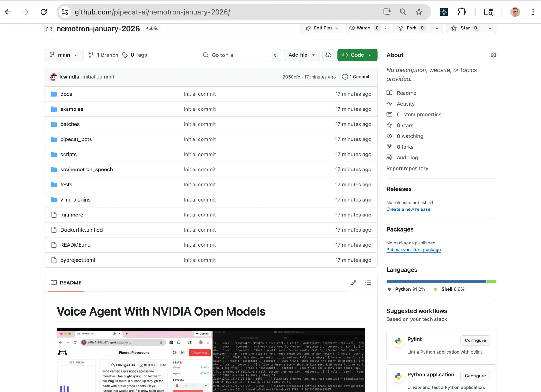Bookmark page with the star icon

pyautogui.click(x=419, y=12)
